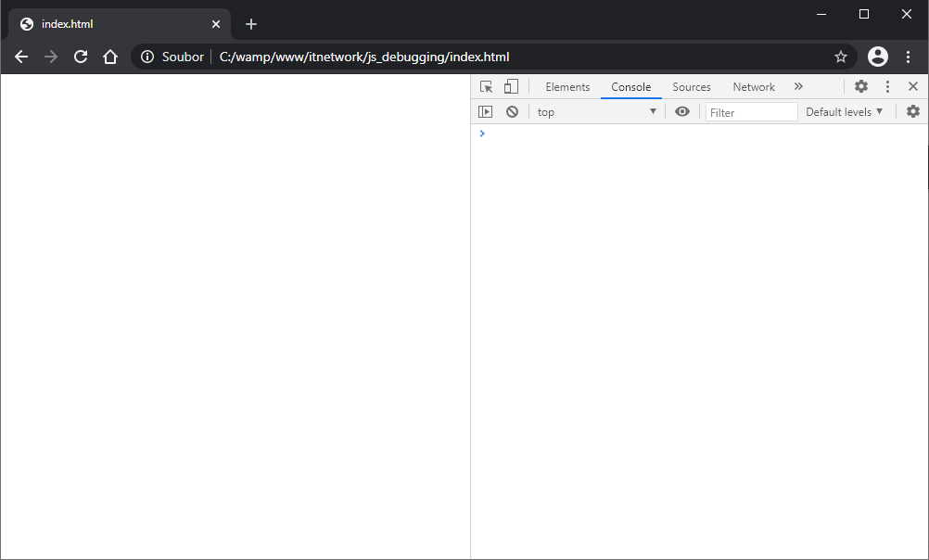Open DevTools main settings gear
This screenshot has width=929, height=560.
[861, 86]
